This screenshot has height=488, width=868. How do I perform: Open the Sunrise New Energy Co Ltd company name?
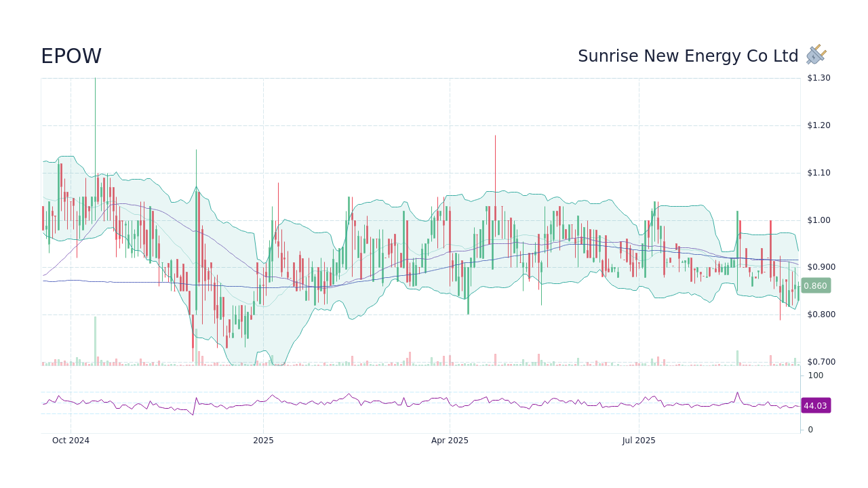click(688, 56)
